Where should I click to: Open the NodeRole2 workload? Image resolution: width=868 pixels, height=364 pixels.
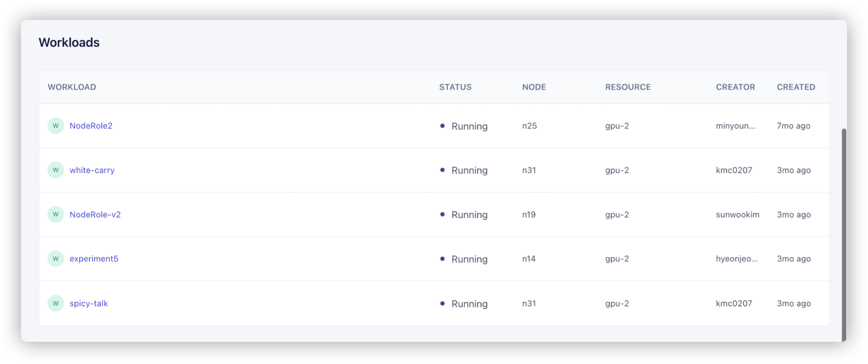91,126
